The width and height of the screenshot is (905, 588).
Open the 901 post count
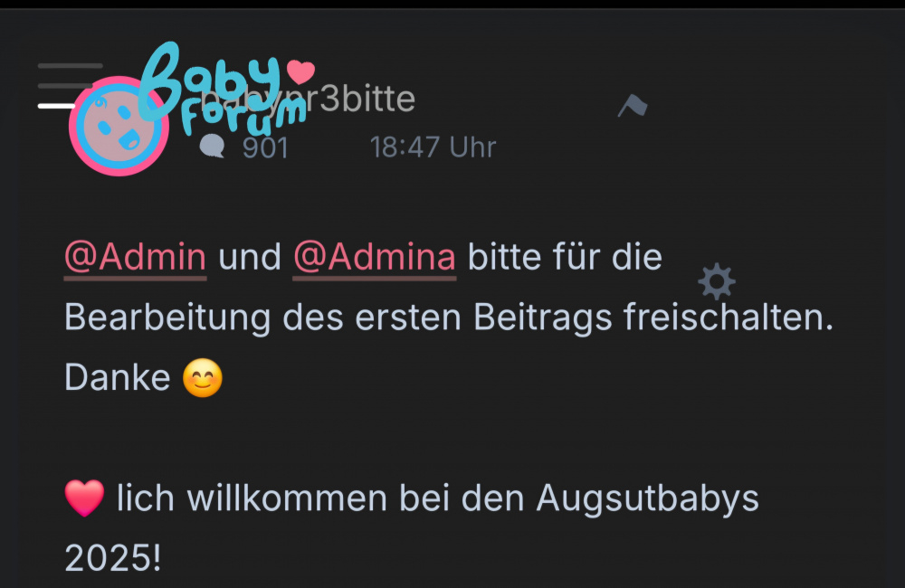click(x=265, y=147)
